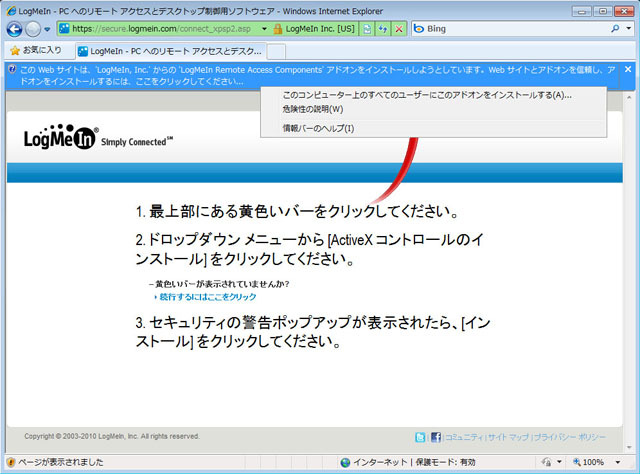The height and width of the screenshot is (474, 640).
Task: Click the browser Back arrow button
Action: point(15,29)
